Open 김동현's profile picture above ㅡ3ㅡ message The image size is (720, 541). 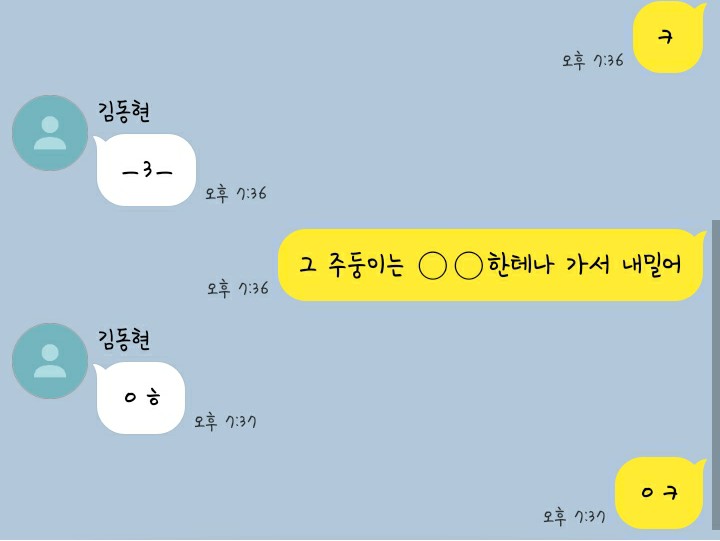pos(50,133)
